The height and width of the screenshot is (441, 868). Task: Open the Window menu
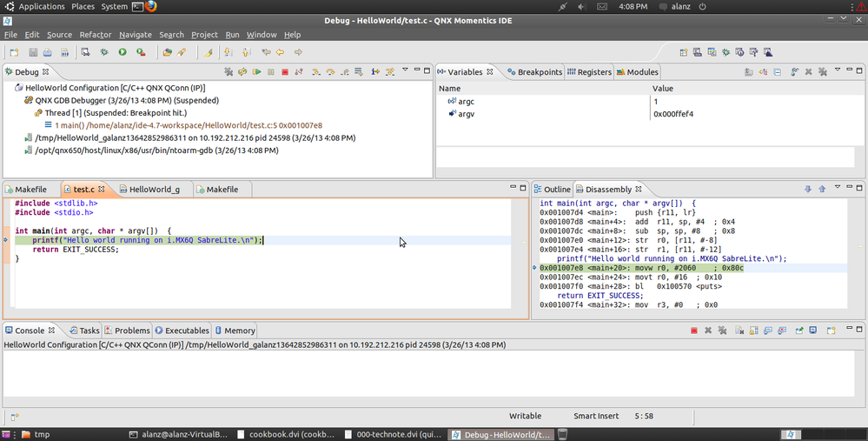pos(262,34)
